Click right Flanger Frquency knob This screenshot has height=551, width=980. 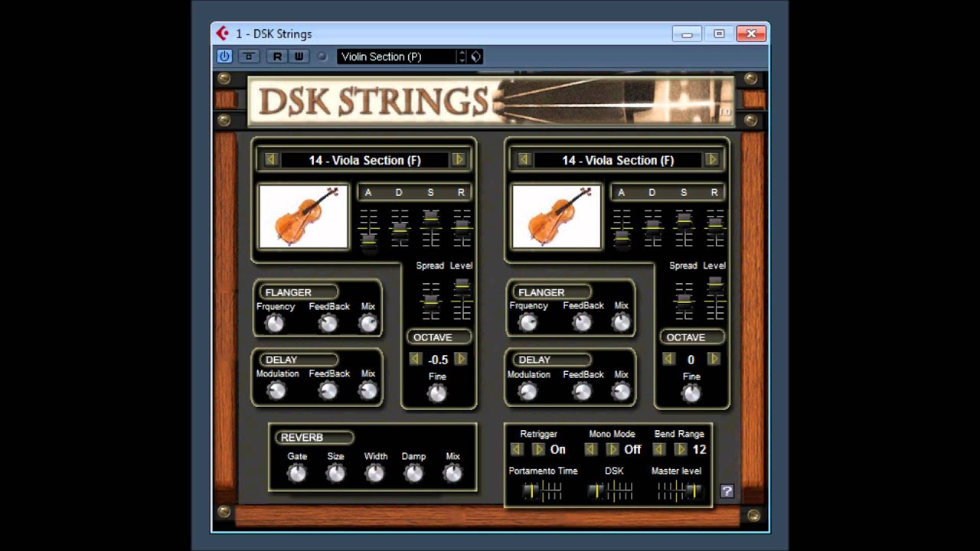coord(528,323)
